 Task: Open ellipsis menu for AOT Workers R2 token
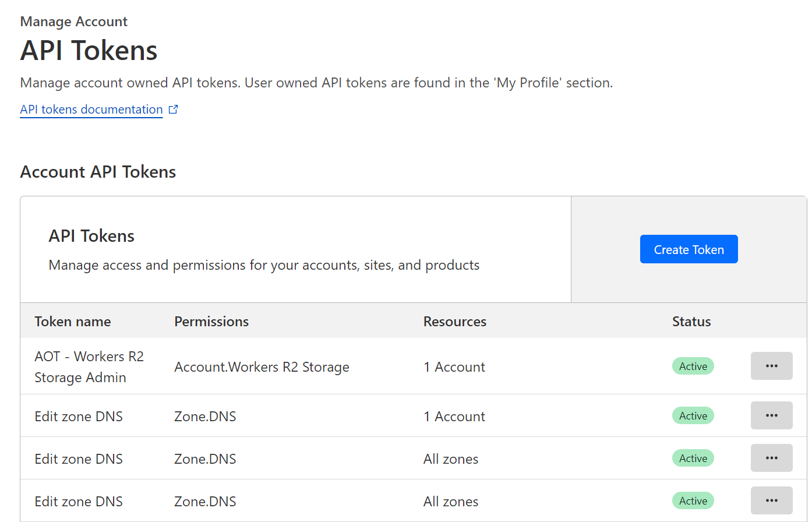coord(771,366)
